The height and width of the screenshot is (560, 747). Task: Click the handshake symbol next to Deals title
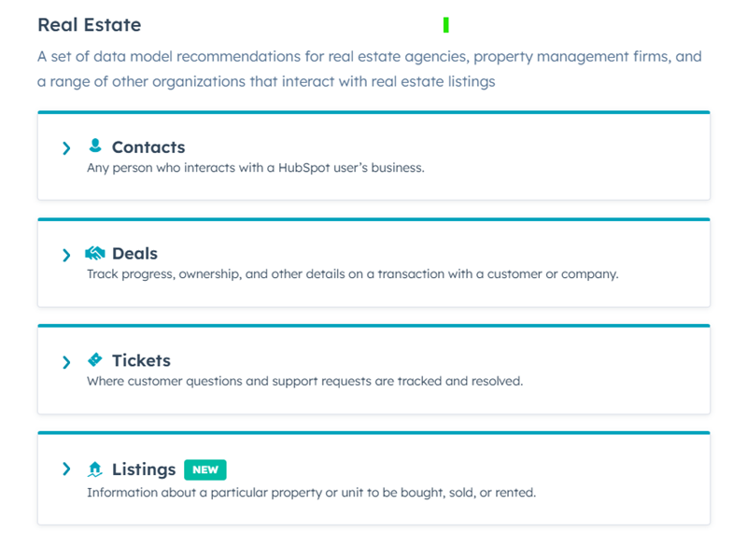94,252
